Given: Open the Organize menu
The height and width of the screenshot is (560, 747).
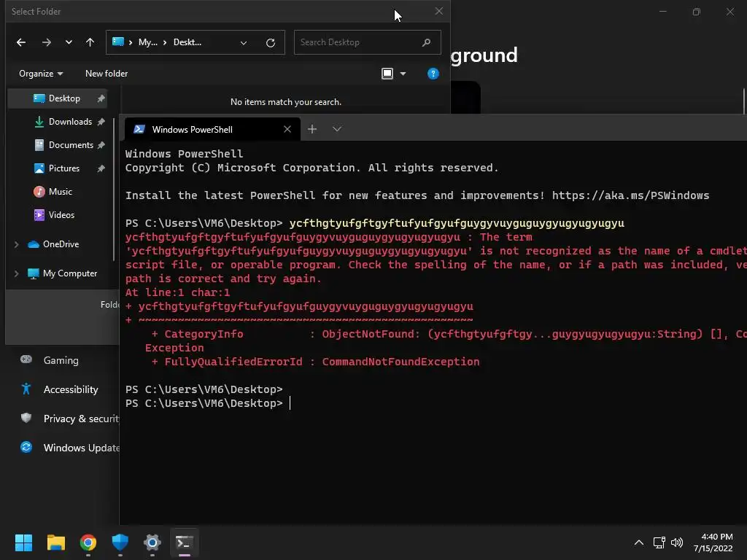Looking at the screenshot, I should coord(41,74).
